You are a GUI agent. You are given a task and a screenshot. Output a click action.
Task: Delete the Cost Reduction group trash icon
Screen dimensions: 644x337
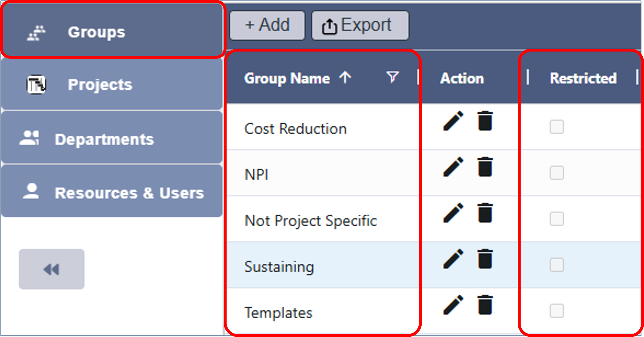(485, 121)
